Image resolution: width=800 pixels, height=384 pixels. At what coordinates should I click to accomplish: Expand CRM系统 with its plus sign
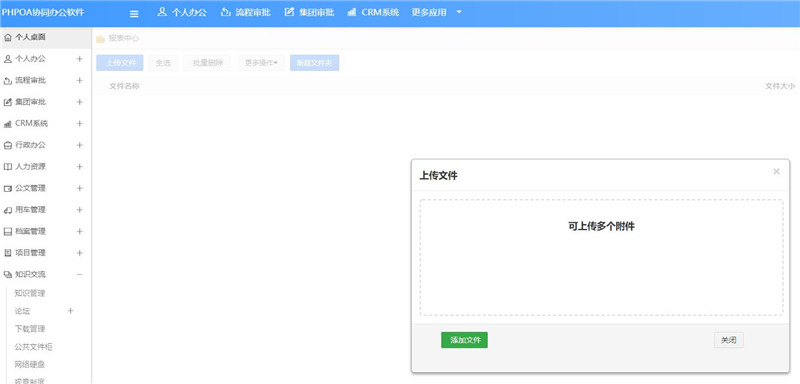pyautogui.click(x=80, y=124)
